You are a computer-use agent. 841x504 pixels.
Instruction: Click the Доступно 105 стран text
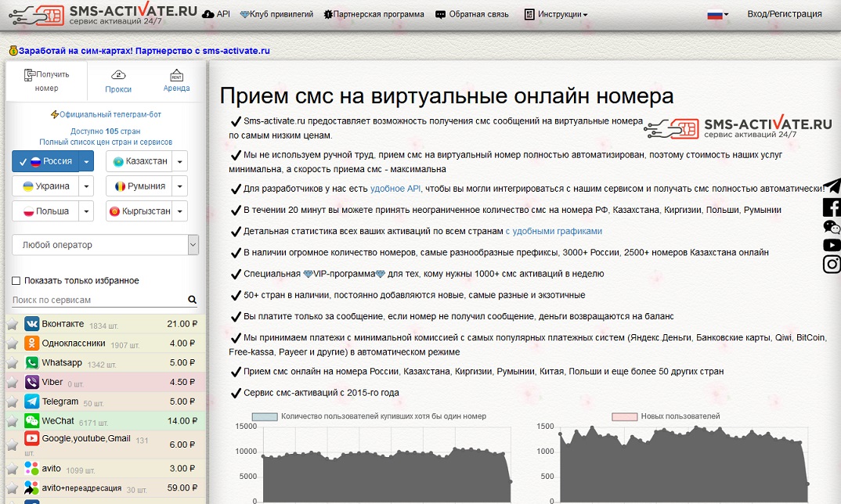point(106,131)
